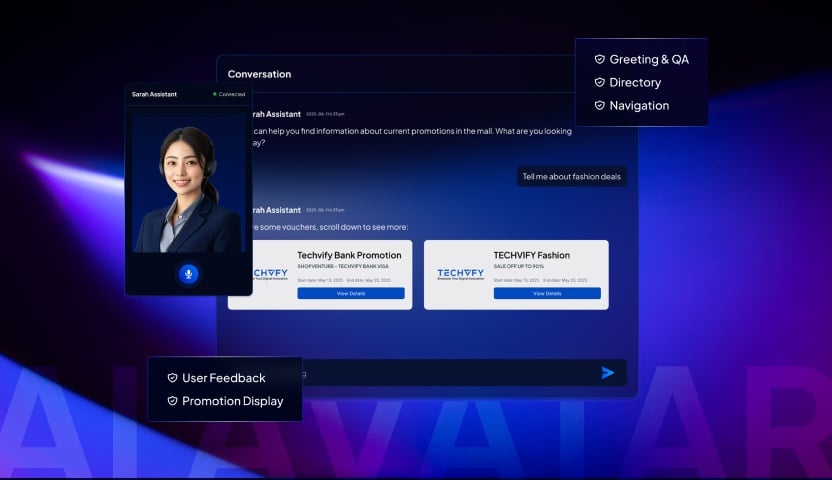The width and height of the screenshot is (832, 480).
Task: Click the Promotion Display label
Action: coord(233,402)
